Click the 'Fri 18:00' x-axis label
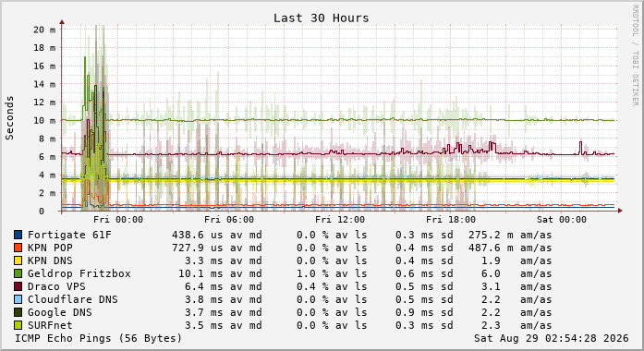 click(x=451, y=220)
